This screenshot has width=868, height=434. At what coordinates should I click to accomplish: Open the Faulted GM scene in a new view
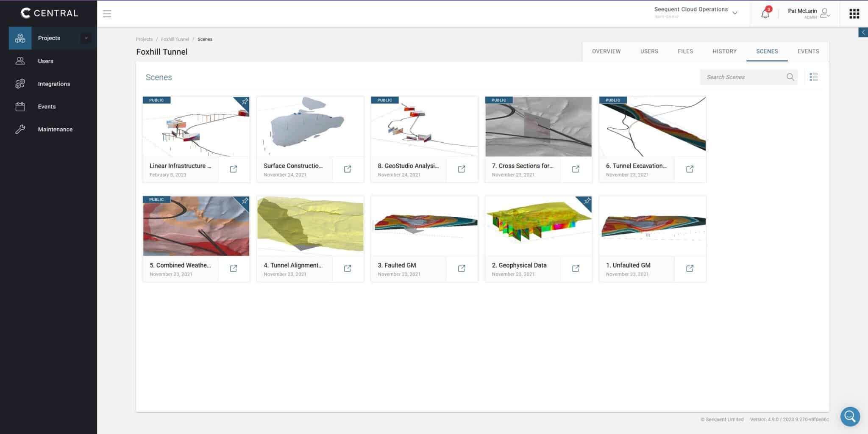(461, 268)
